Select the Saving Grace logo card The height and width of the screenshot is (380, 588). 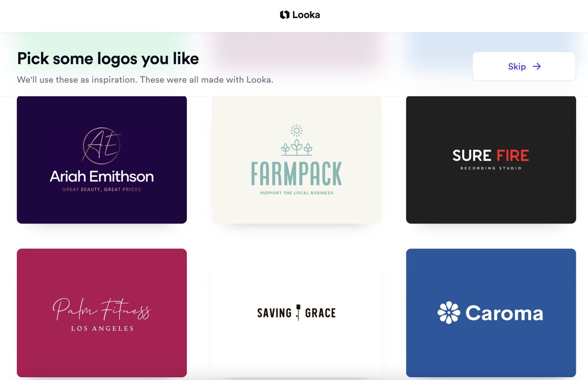[296, 313]
